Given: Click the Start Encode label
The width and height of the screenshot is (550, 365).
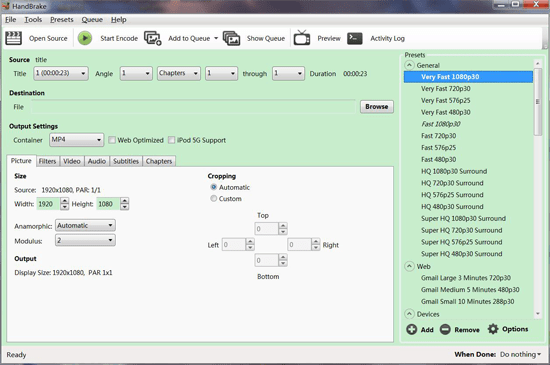Looking at the screenshot, I should [x=119, y=38].
